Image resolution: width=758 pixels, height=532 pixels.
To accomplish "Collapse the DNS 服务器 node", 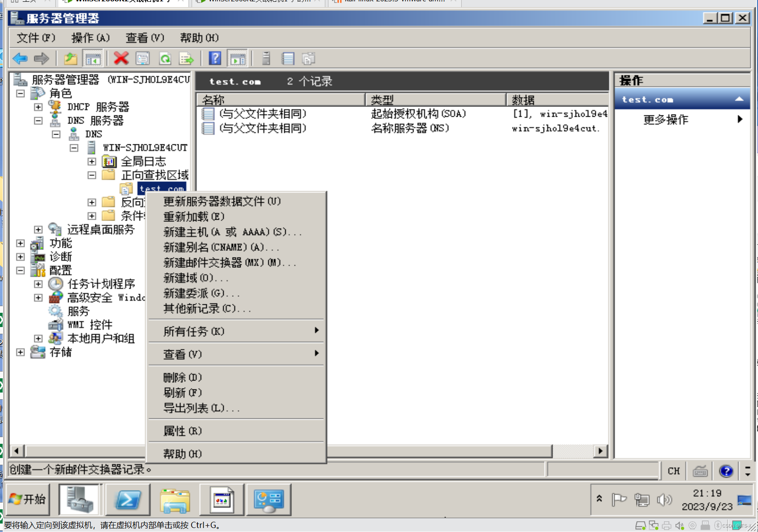I will click(x=38, y=121).
